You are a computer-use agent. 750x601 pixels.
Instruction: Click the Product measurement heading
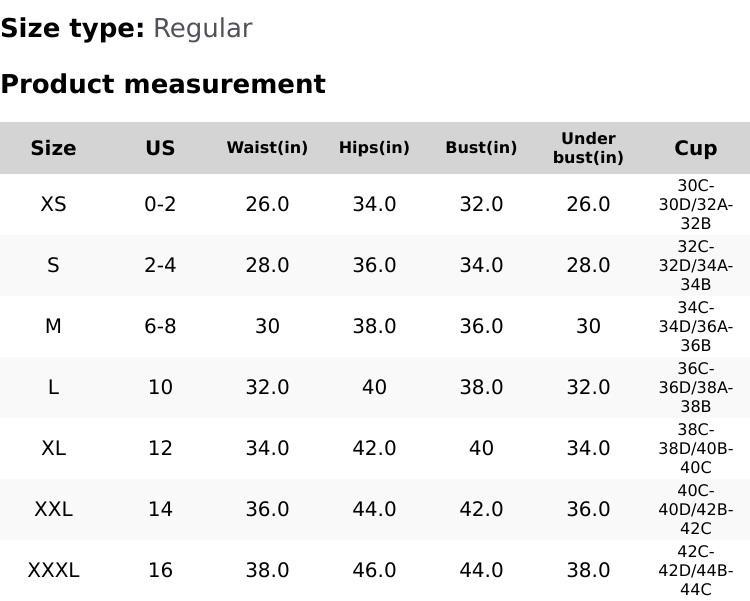pyautogui.click(x=163, y=84)
